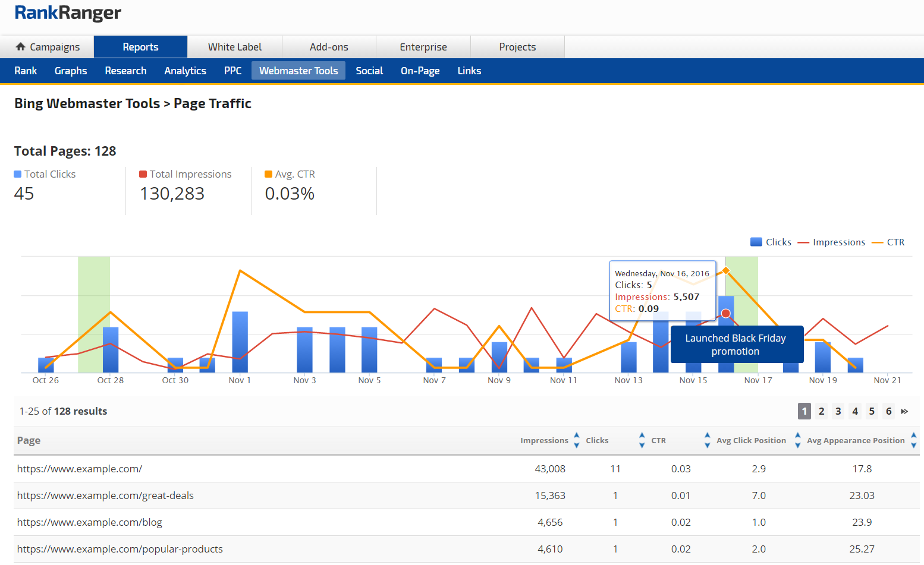Go to results page 2
This screenshot has height=565, width=924.
point(821,411)
